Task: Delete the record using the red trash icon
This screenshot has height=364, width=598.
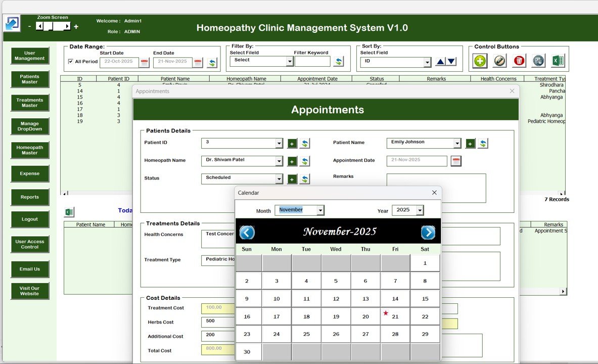Action: click(519, 61)
